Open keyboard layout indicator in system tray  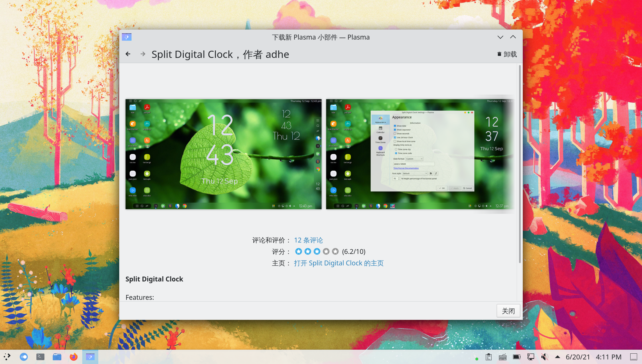[502, 357]
